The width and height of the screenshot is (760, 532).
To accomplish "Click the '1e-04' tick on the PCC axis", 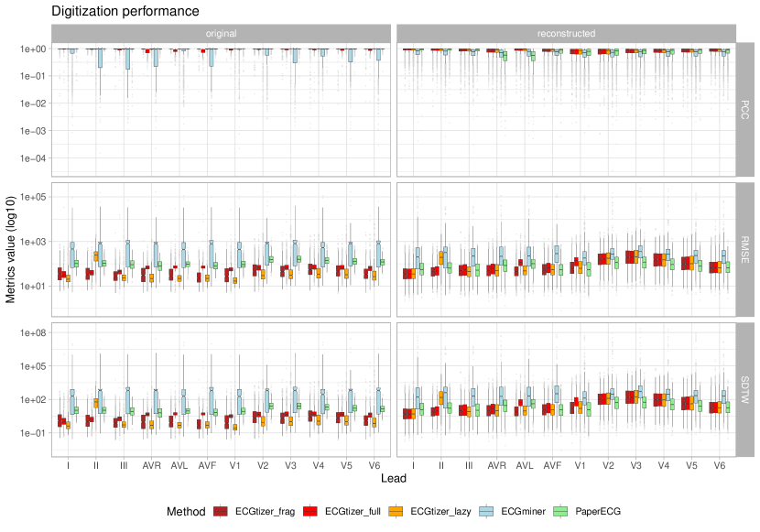I will [x=33, y=158].
